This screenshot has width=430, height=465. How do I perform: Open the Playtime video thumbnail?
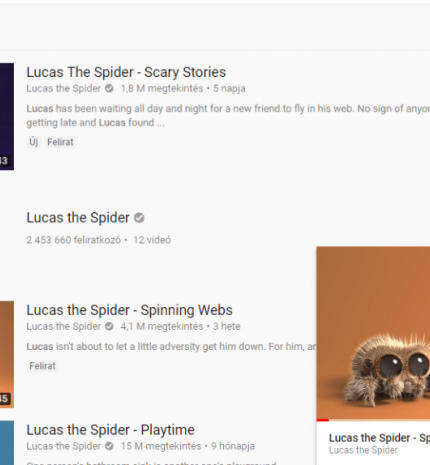point(7,443)
